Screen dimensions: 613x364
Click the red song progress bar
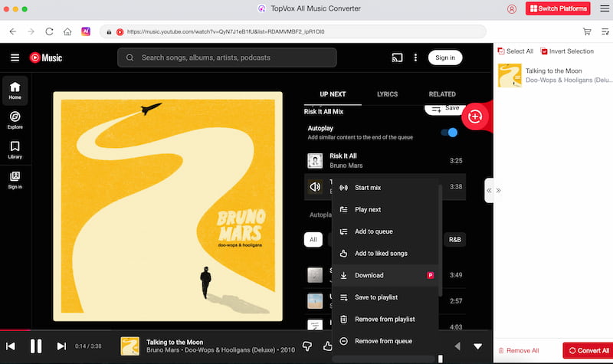tap(15, 330)
